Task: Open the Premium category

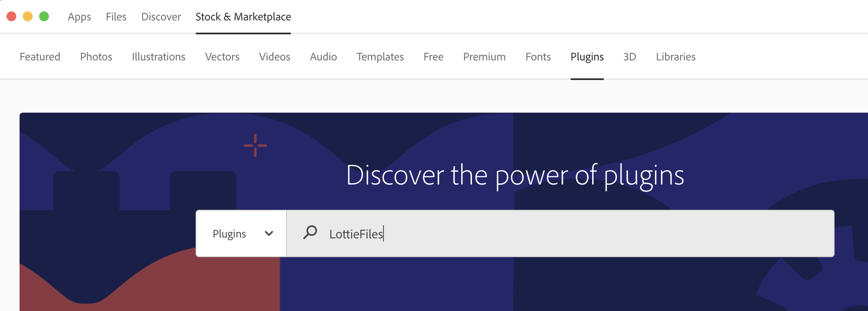Action: 485,57
